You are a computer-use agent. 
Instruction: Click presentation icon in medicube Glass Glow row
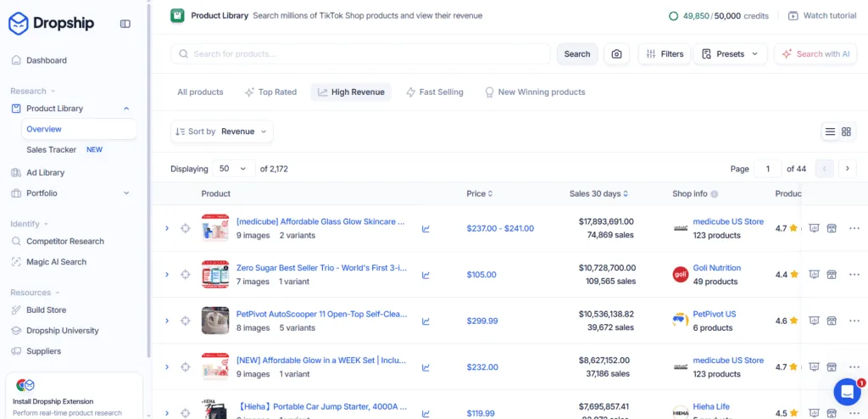[x=814, y=228]
